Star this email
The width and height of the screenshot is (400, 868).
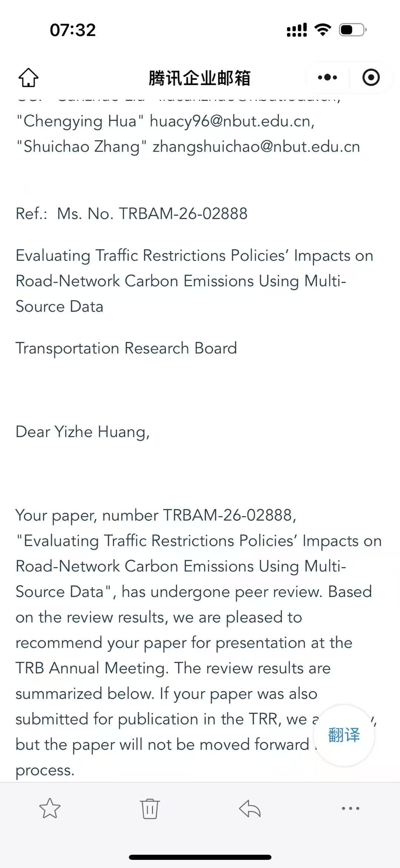pyautogui.click(x=50, y=808)
